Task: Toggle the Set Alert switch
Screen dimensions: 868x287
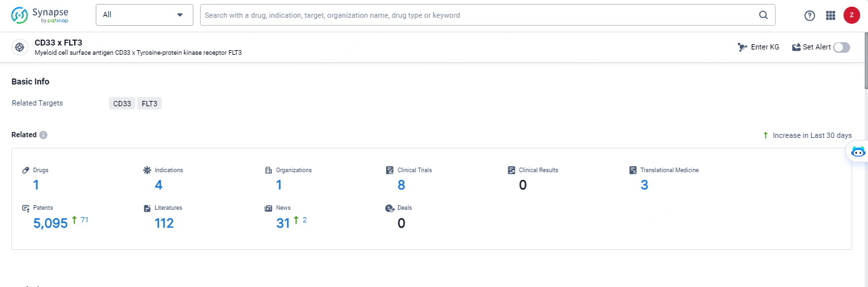Action: click(x=842, y=48)
